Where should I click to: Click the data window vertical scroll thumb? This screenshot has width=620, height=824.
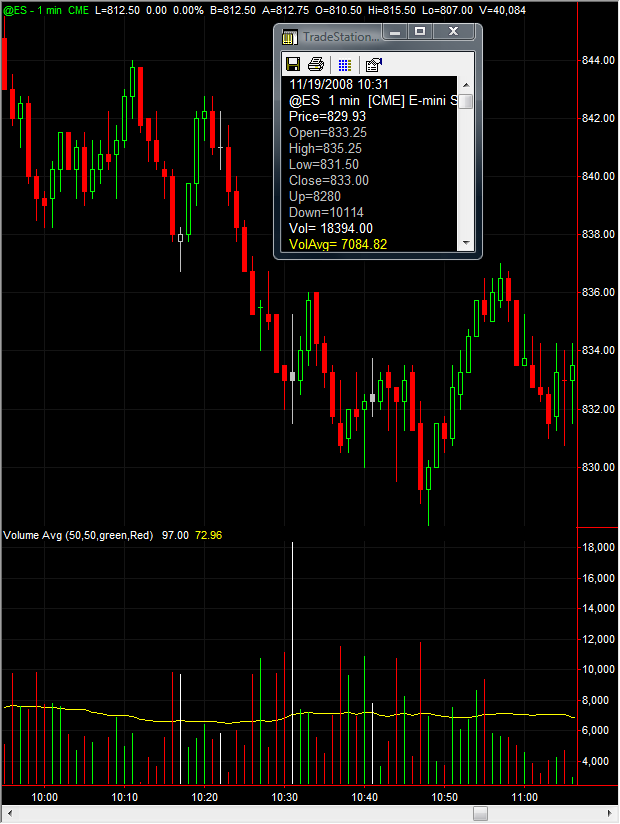click(x=466, y=101)
